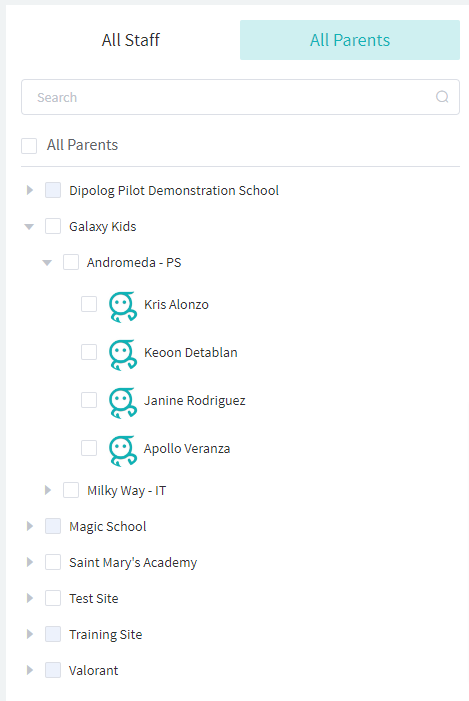Click the search magnifier icon
The width and height of the screenshot is (469, 701).
click(442, 97)
